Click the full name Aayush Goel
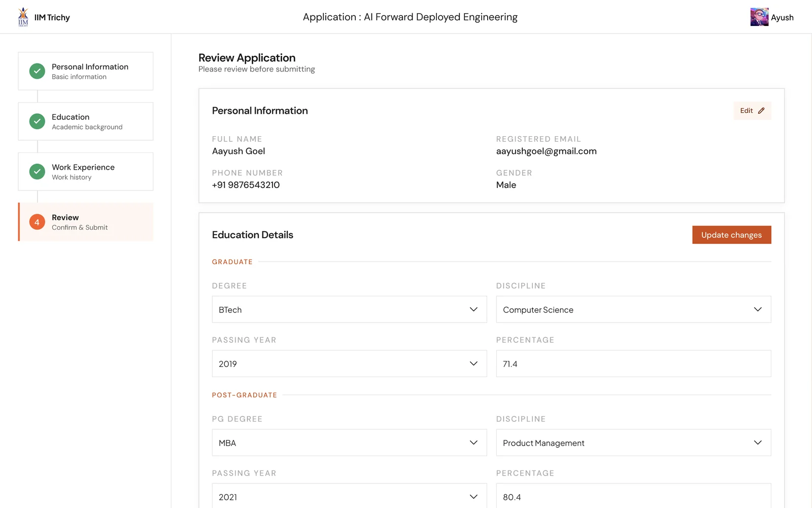This screenshot has width=812, height=508. point(239,151)
